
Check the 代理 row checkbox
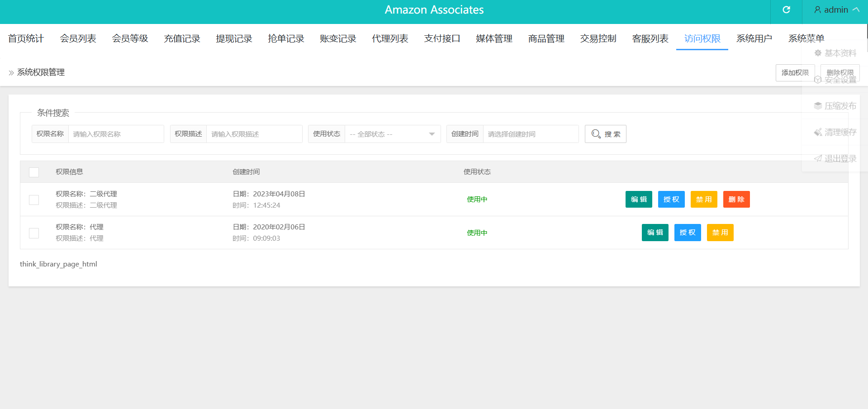pyautogui.click(x=34, y=233)
